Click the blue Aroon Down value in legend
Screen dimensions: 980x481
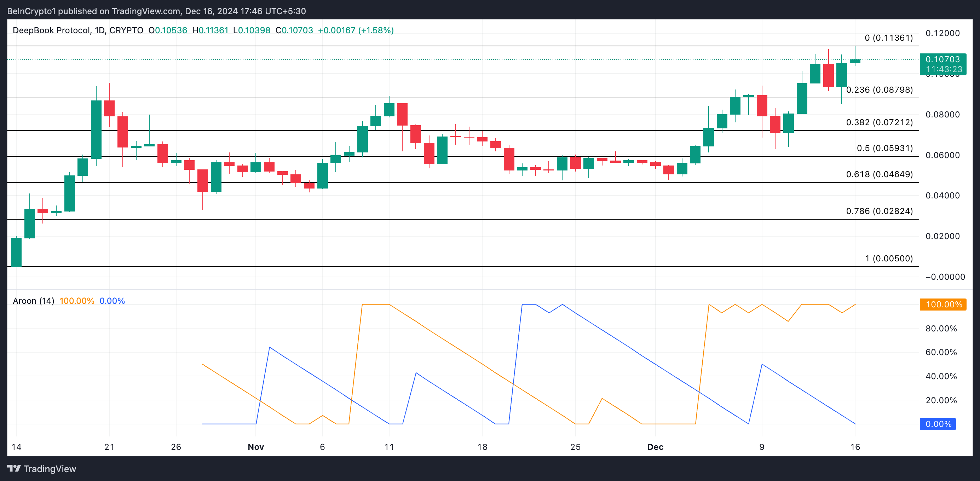point(112,301)
